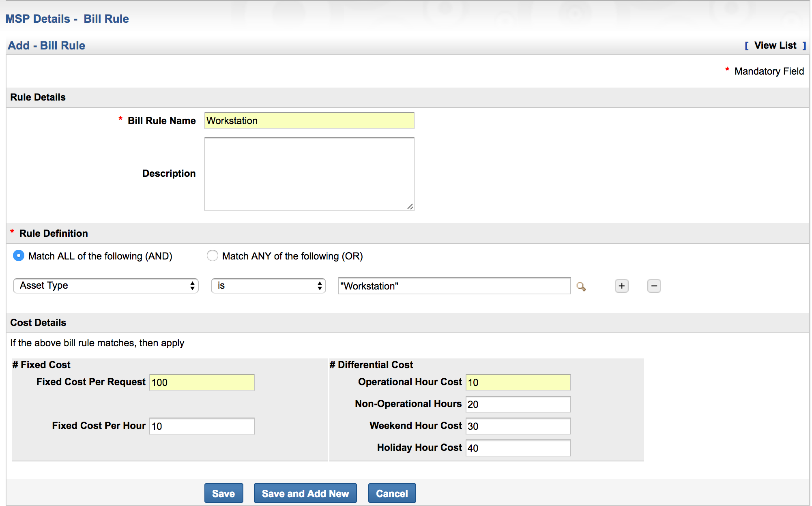Click the Holiday Hour Cost field
Viewport: 812px width, 506px height.
[x=518, y=448]
